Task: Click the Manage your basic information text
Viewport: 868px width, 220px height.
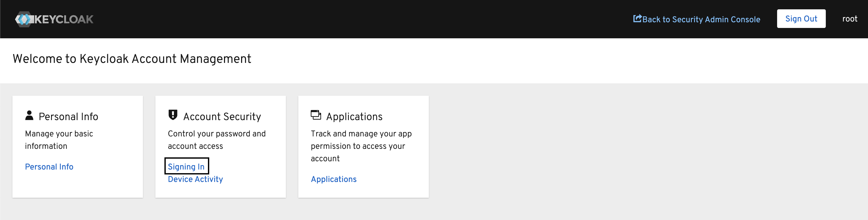Action: click(x=59, y=140)
